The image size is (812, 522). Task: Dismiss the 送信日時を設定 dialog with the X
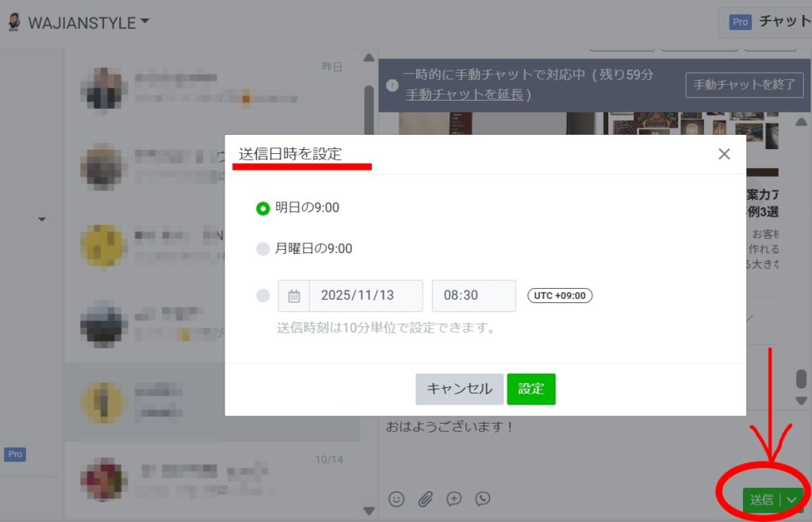(x=723, y=154)
